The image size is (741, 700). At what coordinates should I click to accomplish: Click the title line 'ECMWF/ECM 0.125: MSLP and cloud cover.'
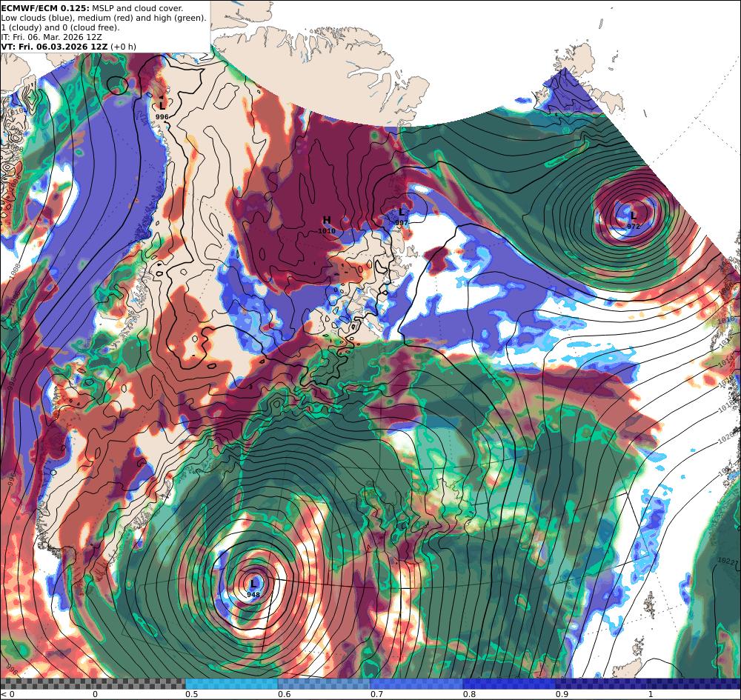[92, 8]
